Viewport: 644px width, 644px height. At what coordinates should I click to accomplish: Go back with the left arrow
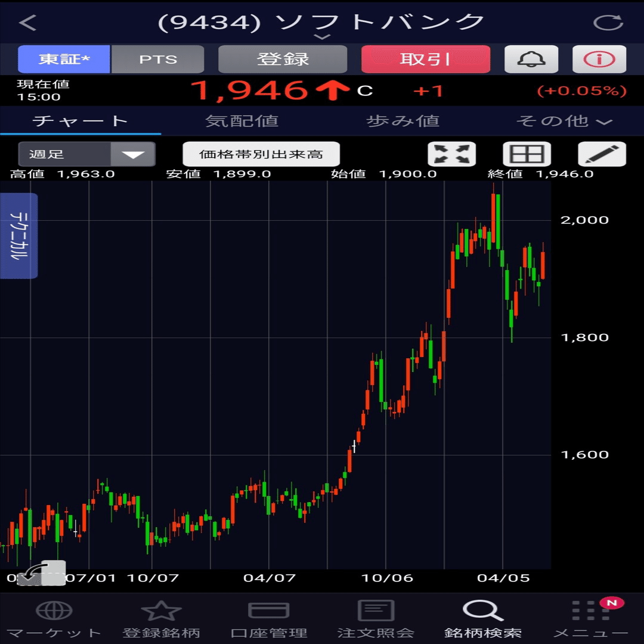pos(27,23)
